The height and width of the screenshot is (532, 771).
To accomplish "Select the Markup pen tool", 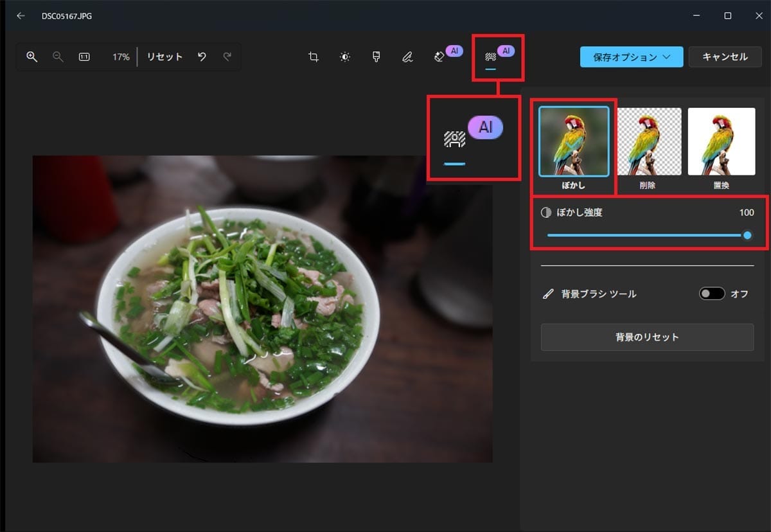I will (x=407, y=57).
